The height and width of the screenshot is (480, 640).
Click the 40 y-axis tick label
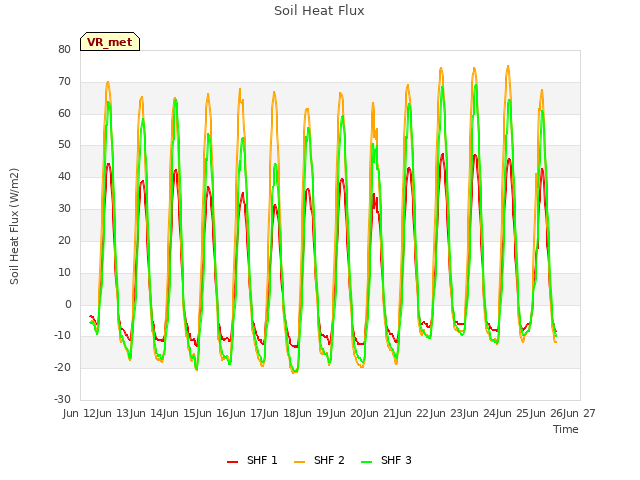(64, 177)
